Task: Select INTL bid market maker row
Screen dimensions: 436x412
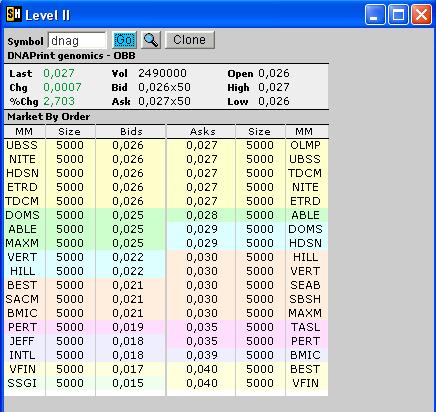Action: click(22, 355)
